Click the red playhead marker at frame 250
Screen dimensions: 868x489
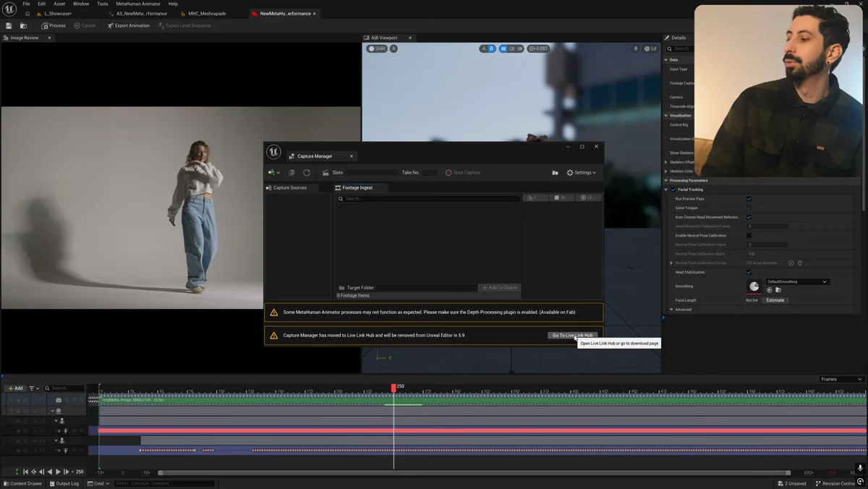coord(393,388)
